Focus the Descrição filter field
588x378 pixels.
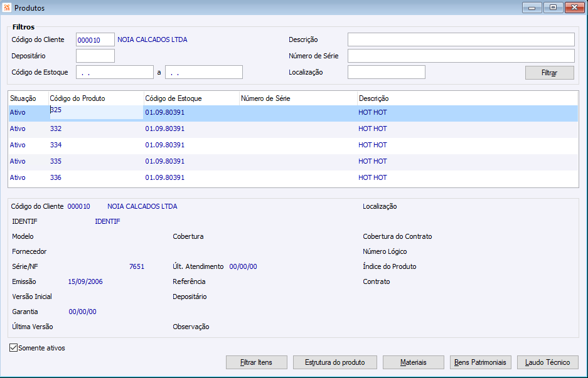(x=461, y=39)
